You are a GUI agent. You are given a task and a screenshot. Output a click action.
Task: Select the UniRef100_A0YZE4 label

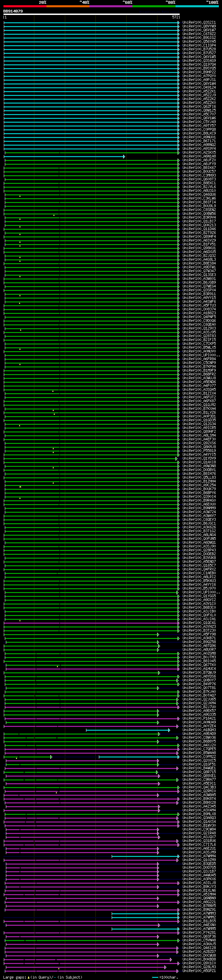(199, 726)
